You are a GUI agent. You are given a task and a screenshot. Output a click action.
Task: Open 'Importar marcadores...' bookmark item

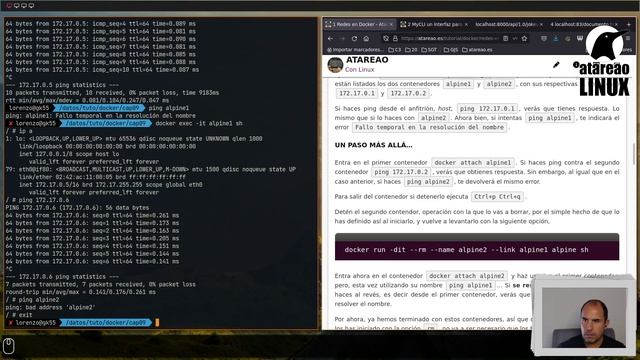(355, 50)
